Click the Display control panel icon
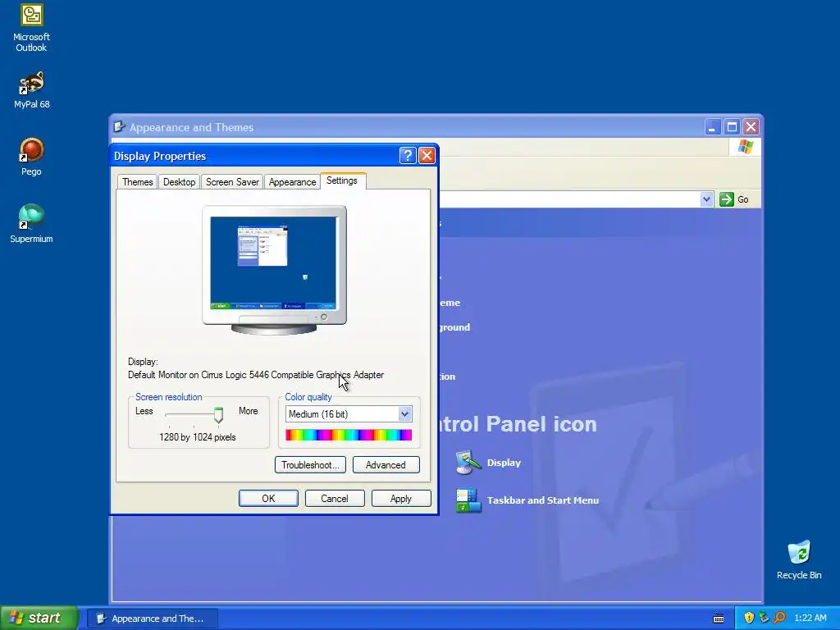This screenshot has height=630, width=840. pyautogui.click(x=468, y=463)
